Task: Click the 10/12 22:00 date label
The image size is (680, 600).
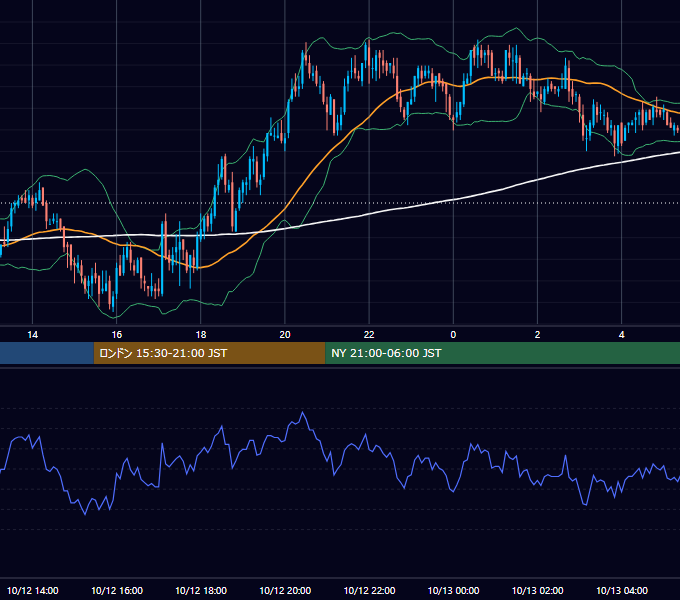Action: click(369, 590)
